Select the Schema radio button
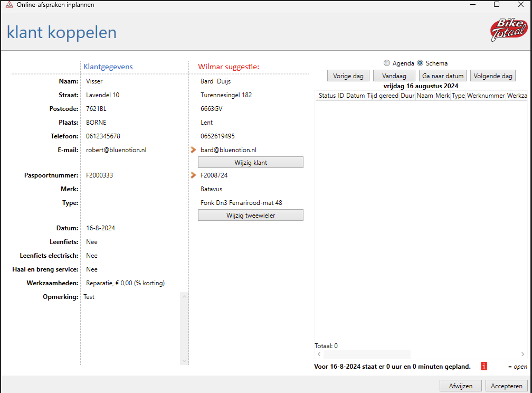Screen dimensions: 532x393 (421, 63)
